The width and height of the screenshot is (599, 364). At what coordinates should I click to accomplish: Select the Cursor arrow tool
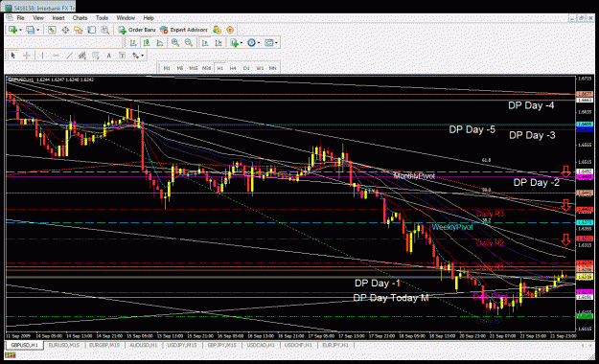click(x=13, y=56)
